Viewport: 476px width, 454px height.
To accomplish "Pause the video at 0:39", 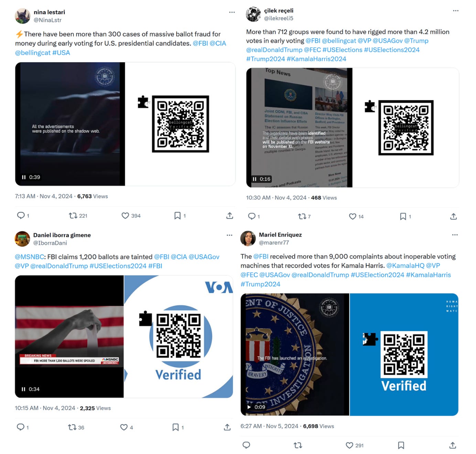I will tap(24, 177).
